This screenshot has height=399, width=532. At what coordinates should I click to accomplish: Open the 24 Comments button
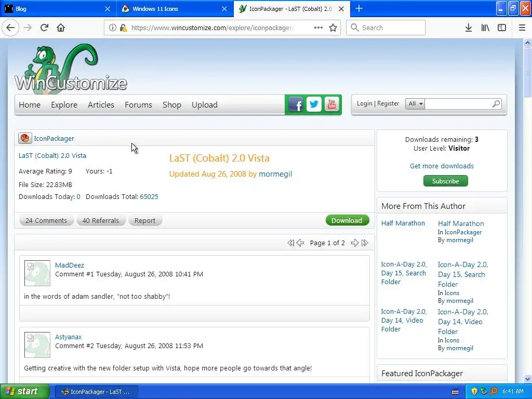tap(46, 220)
